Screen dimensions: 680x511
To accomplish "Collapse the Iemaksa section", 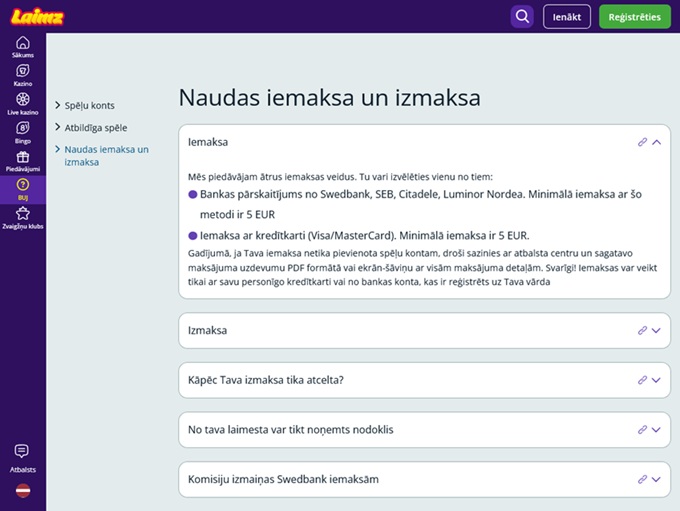I will 657,142.
